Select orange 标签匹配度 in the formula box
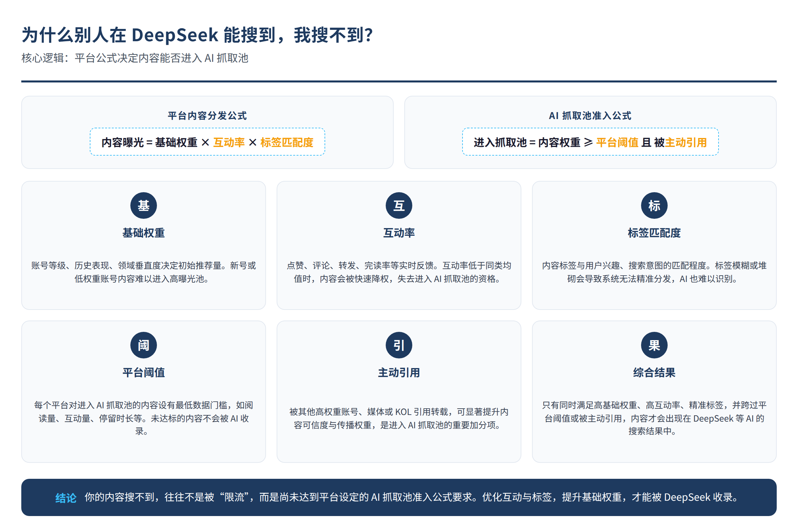 tap(287, 142)
